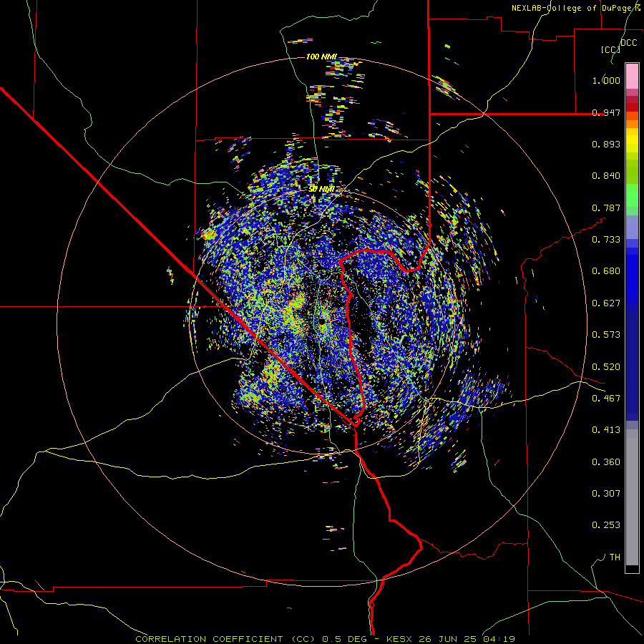Select the 0.413 scale label

pyautogui.click(x=606, y=430)
